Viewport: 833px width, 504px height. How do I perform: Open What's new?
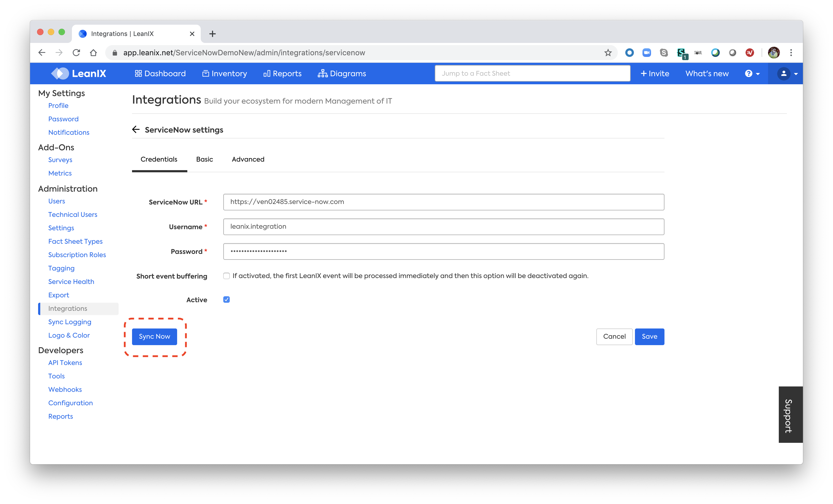[707, 74]
